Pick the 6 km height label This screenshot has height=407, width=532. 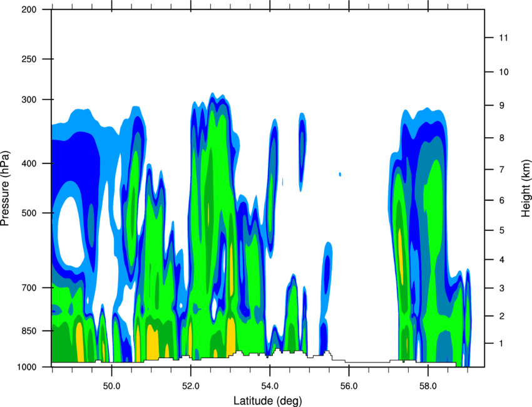(x=502, y=200)
